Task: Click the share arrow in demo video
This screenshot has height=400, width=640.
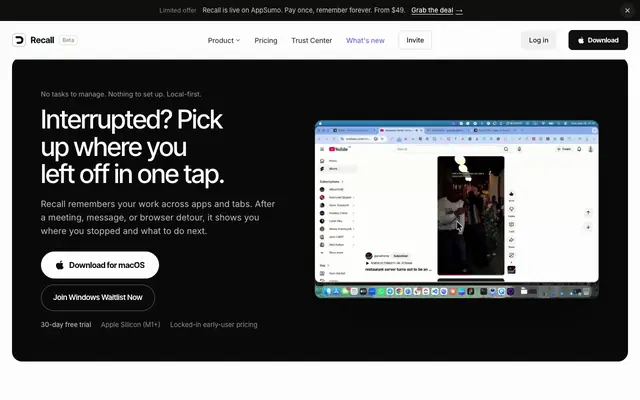Action: coord(511,240)
